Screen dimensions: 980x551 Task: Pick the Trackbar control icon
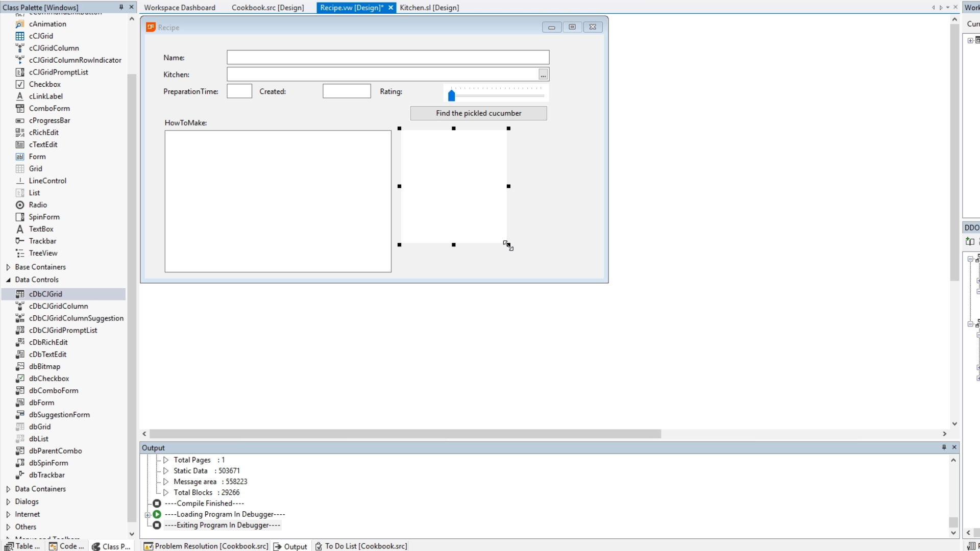(x=20, y=241)
